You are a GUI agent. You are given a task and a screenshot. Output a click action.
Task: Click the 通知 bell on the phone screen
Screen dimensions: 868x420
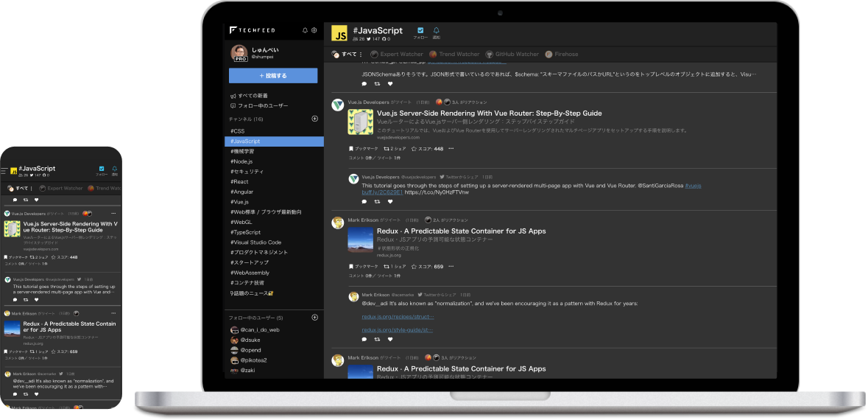click(x=115, y=170)
